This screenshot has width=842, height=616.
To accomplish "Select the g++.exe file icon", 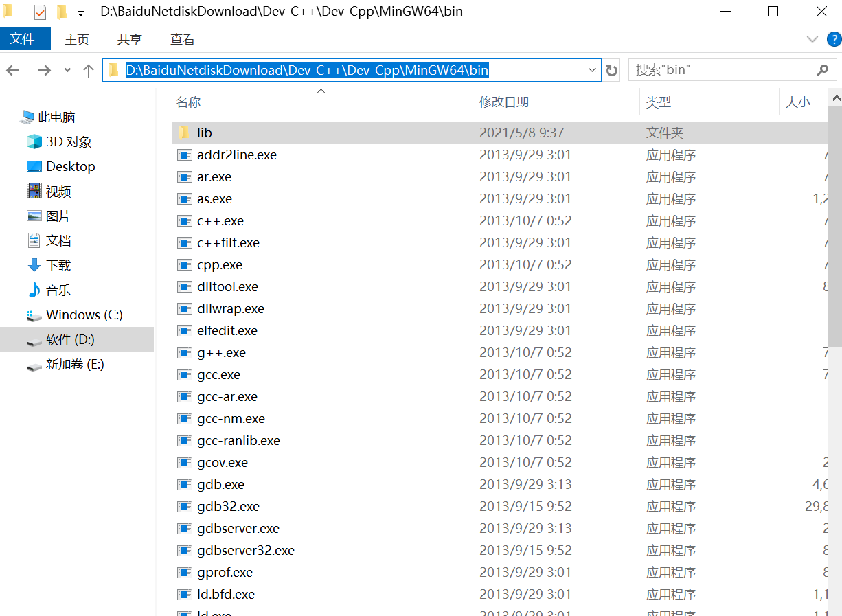I will (184, 353).
